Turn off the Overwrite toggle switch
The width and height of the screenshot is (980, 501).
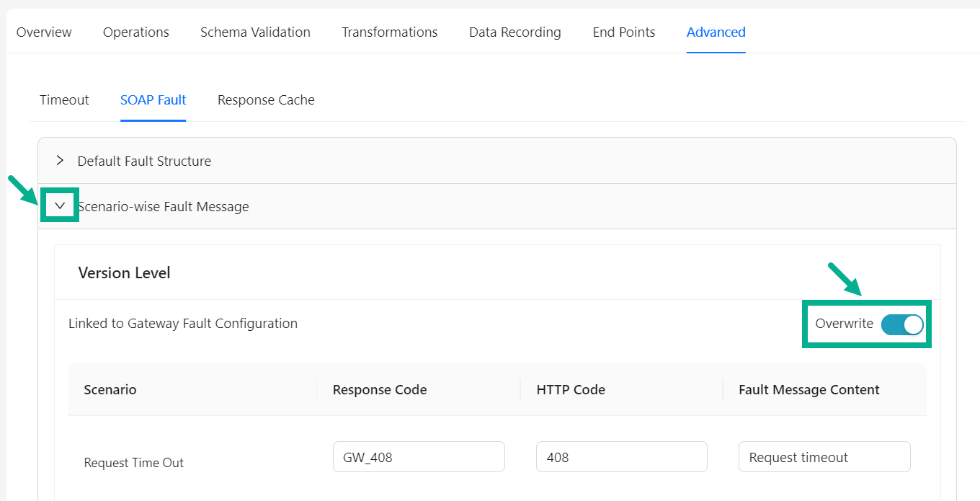click(x=901, y=324)
